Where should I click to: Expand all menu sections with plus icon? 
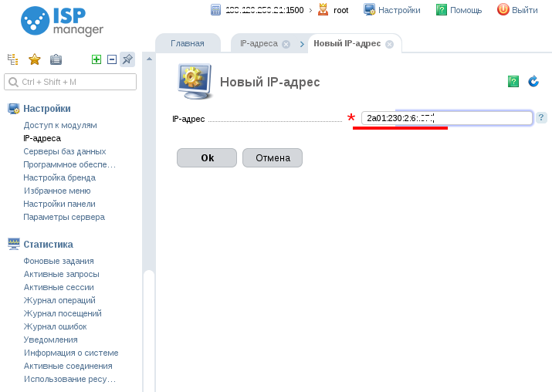point(97,59)
